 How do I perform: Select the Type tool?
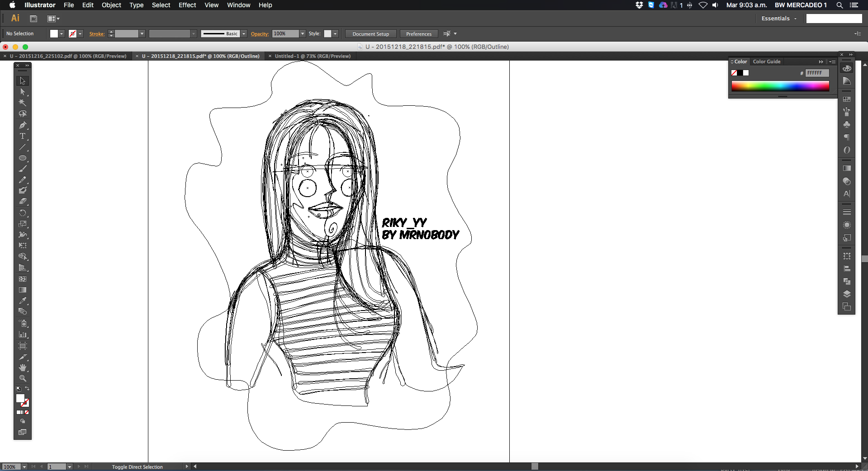coord(22,136)
